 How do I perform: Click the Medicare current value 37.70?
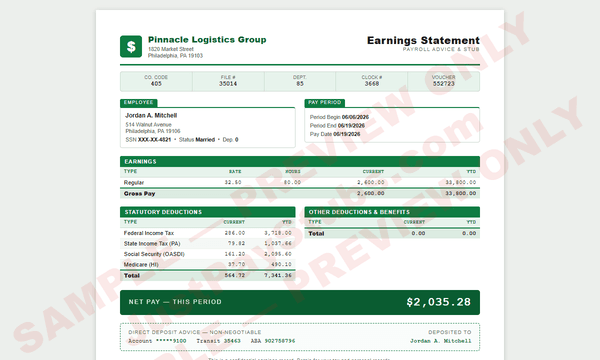tap(236, 264)
